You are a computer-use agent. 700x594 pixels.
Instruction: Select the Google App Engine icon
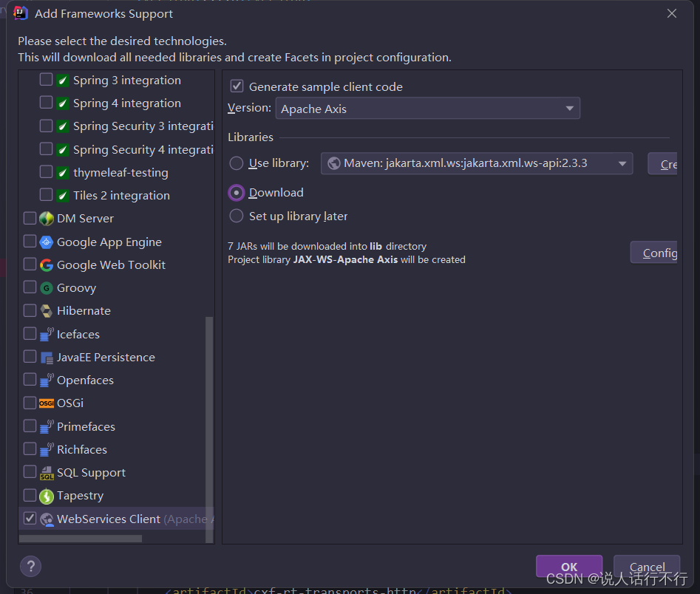(x=46, y=242)
